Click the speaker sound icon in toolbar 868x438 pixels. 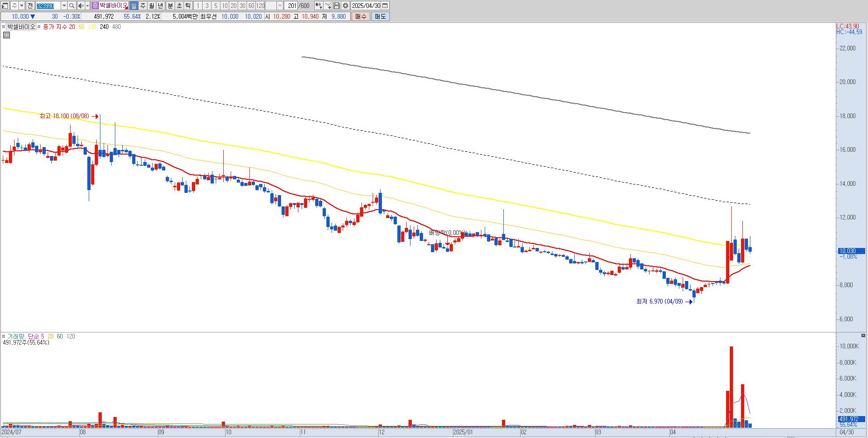(81, 6)
